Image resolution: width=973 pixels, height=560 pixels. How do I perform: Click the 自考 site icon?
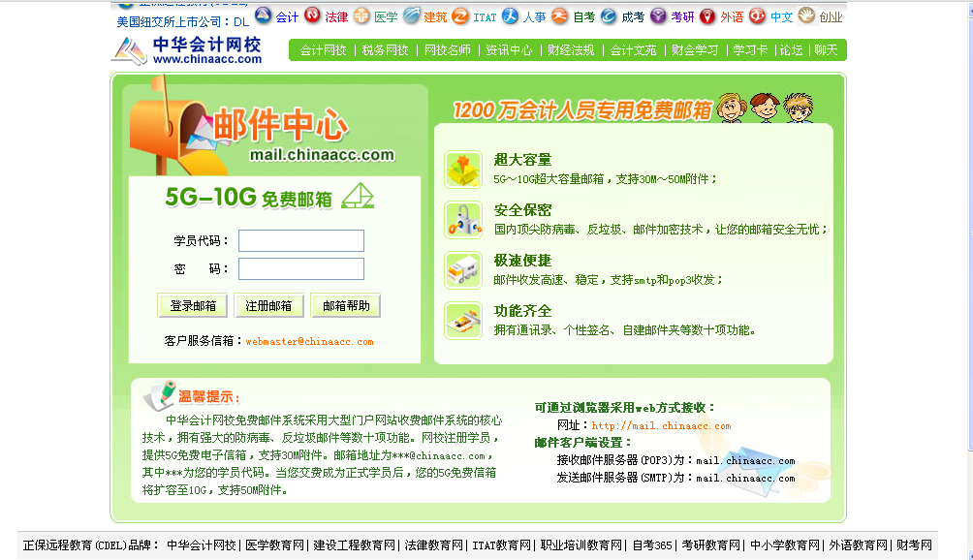560,16
